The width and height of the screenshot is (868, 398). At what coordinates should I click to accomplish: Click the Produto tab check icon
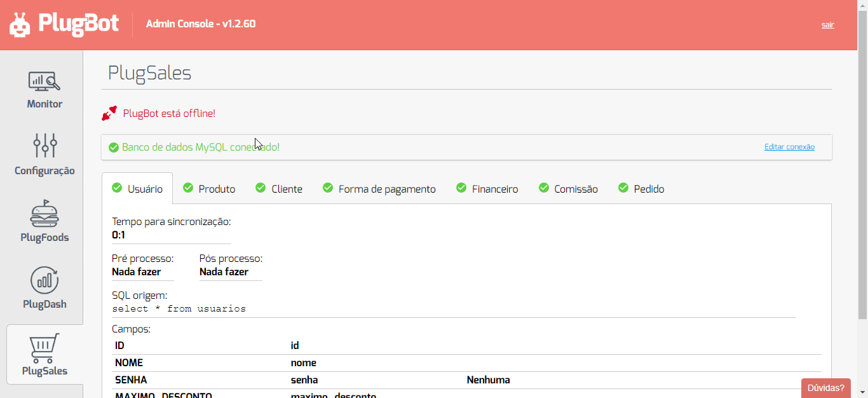[x=188, y=188]
